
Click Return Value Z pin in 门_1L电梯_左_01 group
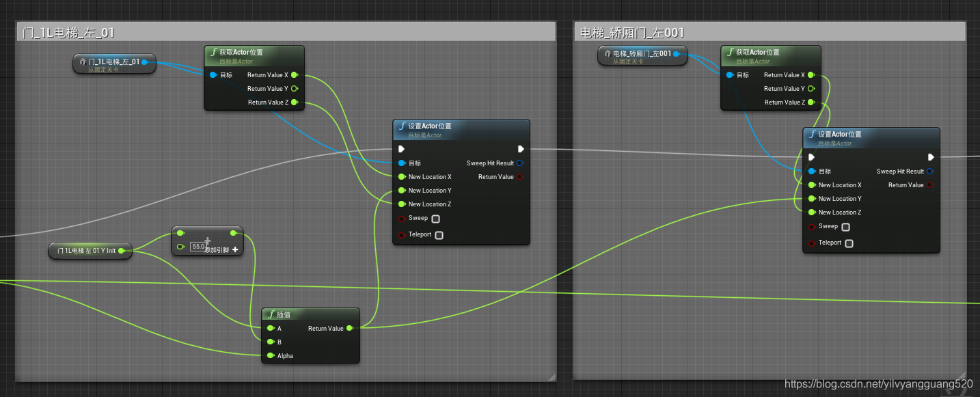pos(294,102)
